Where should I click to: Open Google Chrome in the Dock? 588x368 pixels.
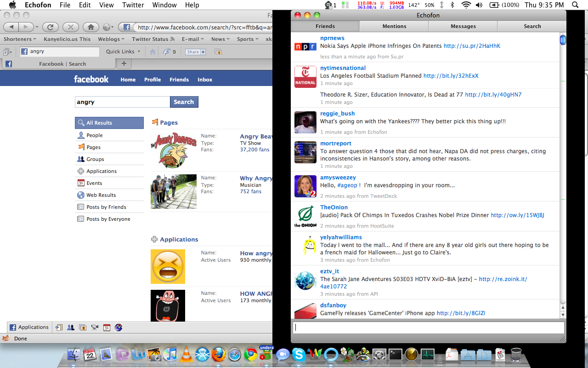(250, 355)
